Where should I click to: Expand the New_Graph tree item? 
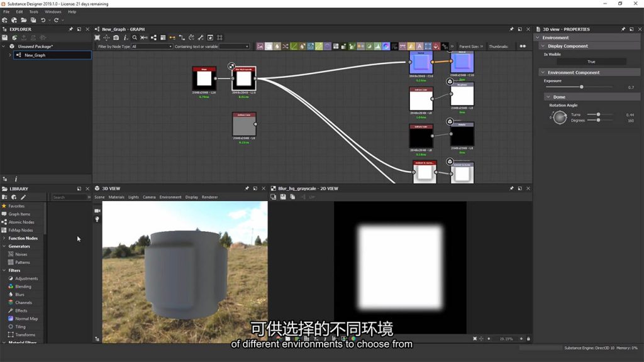click(x=10, y=55)
